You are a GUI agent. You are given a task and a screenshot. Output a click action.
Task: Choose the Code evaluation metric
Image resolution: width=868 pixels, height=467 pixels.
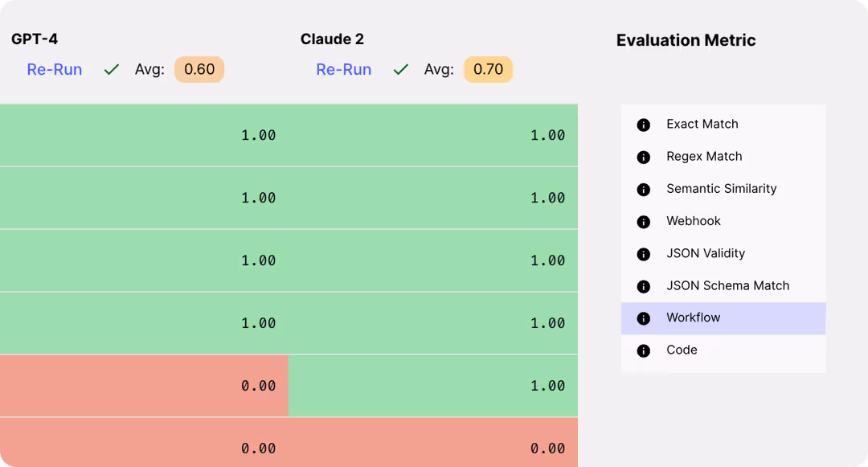pos(723,350)
